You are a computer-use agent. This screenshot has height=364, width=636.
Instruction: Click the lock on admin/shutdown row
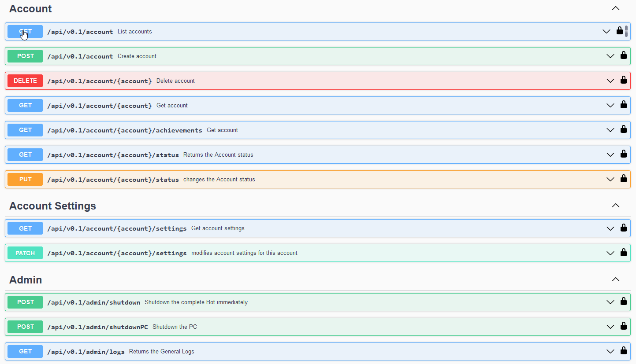pos(624,302)
